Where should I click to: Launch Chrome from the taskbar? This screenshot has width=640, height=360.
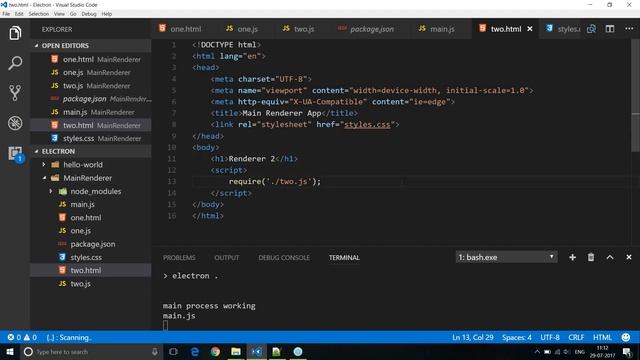[x=215, y=352]
